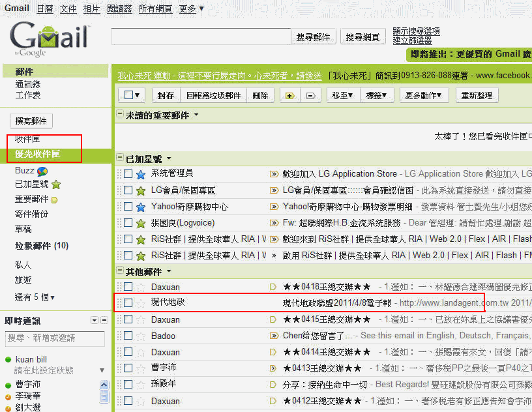Viewport: 532px width, 412px height.
Task: Open chat with contact 李瑞華
Action: coord(28,396)
